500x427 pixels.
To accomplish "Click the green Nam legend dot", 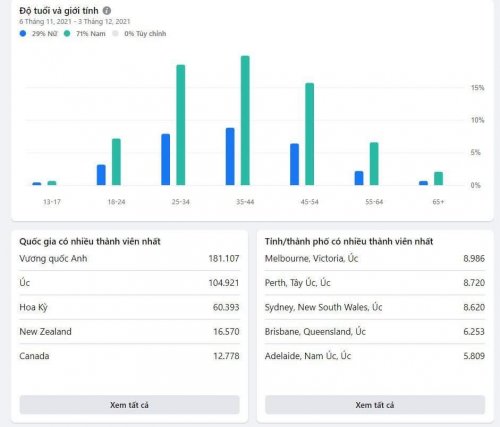I will (67, 33).
